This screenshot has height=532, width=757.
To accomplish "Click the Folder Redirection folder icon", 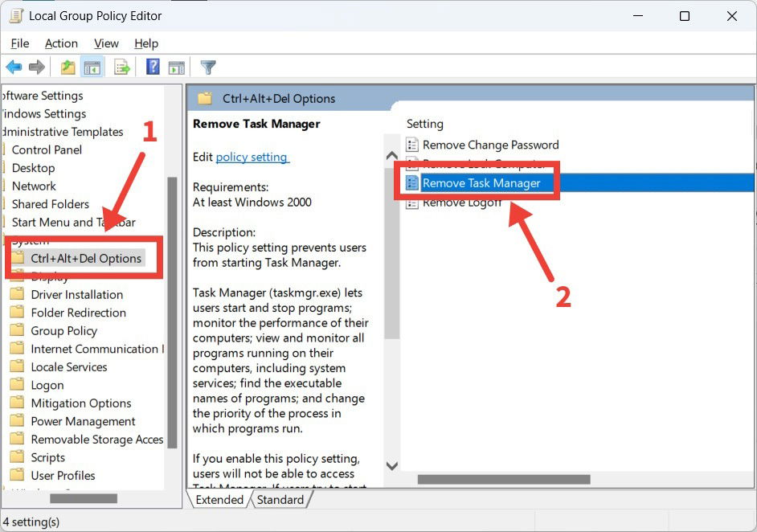I will click(x=18, y=313).
